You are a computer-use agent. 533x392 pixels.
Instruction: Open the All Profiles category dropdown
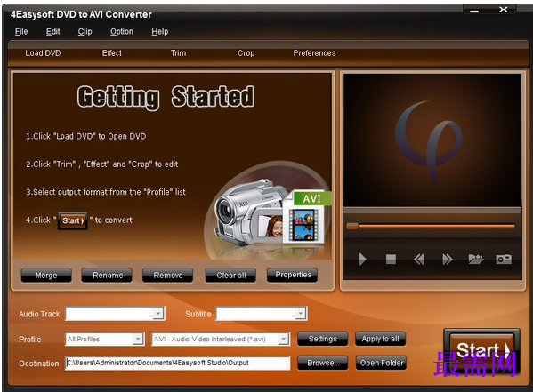(138, 339)
